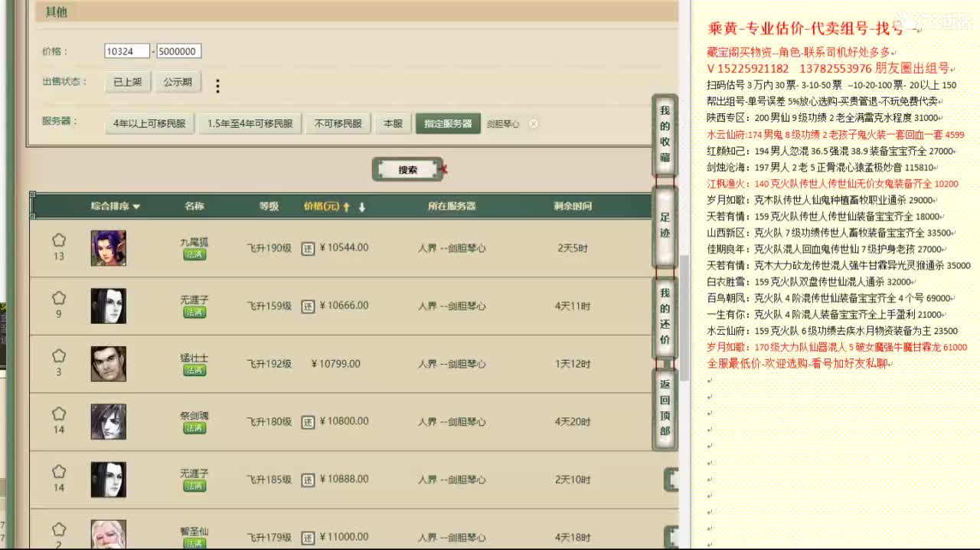Open 综合排序 sort dropdown
This screenshot has width=980, height=550.
116,206
